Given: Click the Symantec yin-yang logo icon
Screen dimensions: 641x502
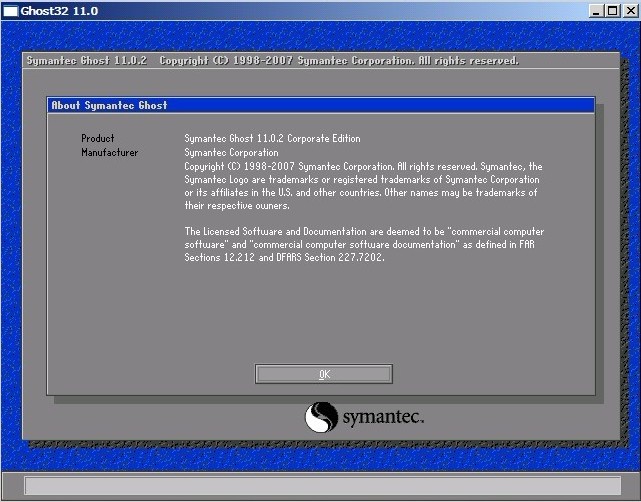Looking at the screenshot, I should pos(320,417).
